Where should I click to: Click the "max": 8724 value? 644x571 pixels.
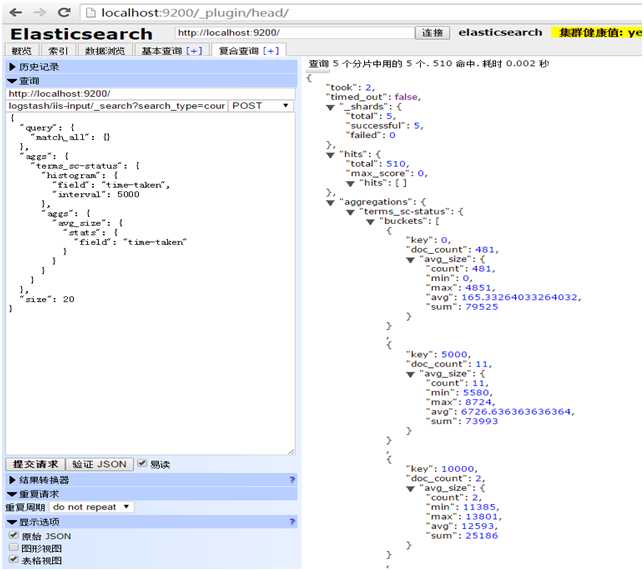(478, 402)
